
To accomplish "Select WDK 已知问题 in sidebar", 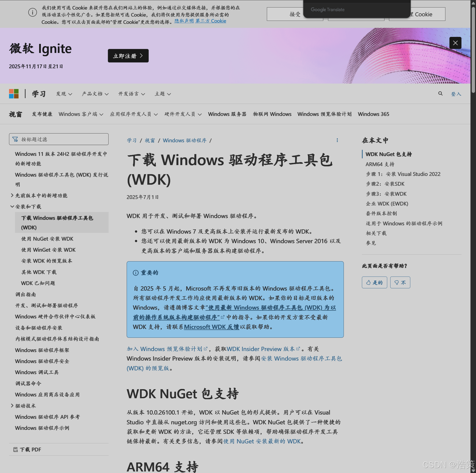I will click(38, 283).
